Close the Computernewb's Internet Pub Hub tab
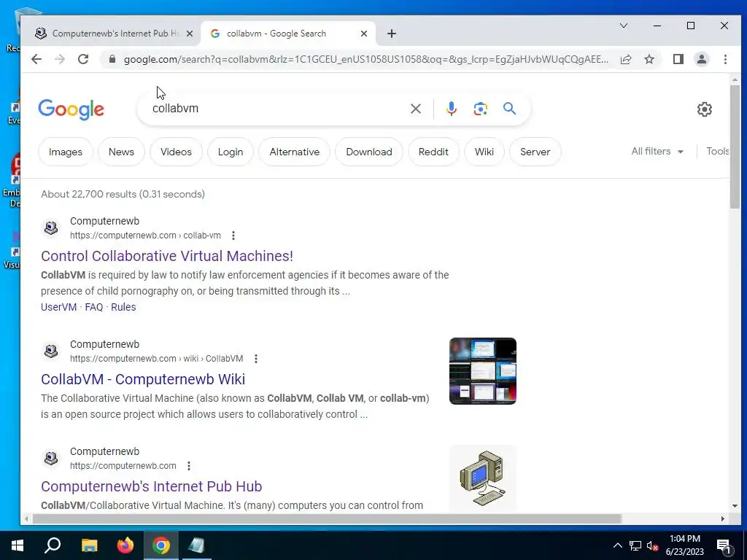Viewport: 747px width, 560px height. [x=189, y=34]
